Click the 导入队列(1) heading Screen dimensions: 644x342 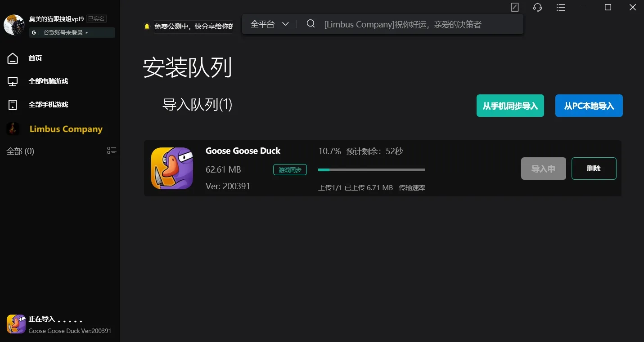click(x=197, y=105)
